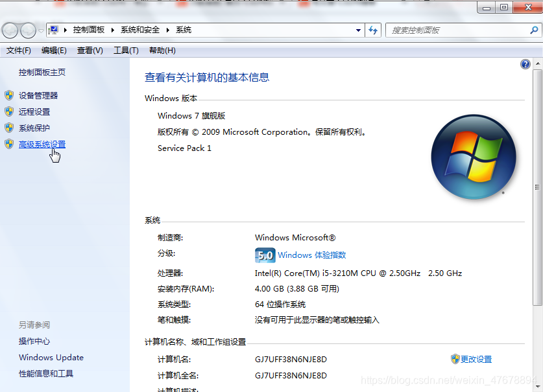Click the 64 位操作系统 system type value
Screen dimensions: 543x392
coord(280,305)
